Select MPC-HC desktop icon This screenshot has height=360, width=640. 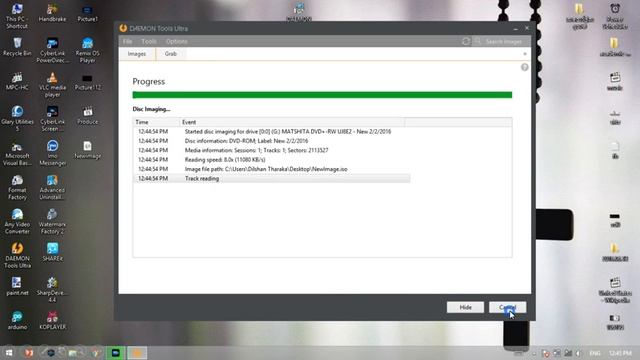click(17, 81)
